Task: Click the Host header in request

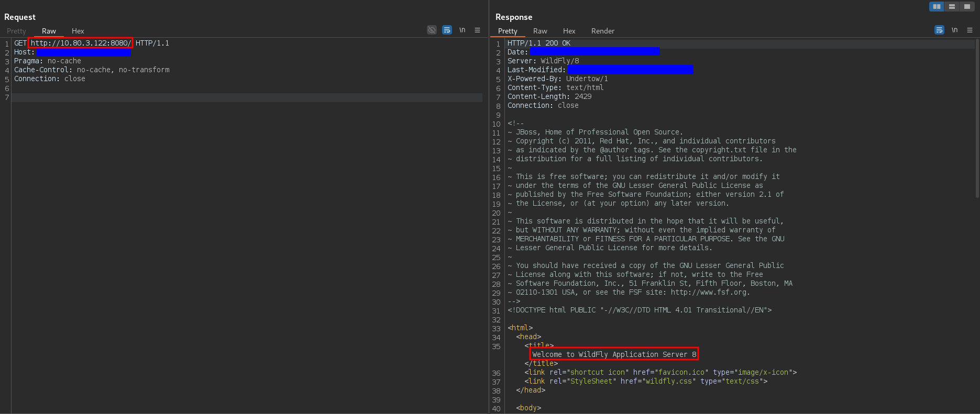Action: pyautogui.click(x=72, y=52)
